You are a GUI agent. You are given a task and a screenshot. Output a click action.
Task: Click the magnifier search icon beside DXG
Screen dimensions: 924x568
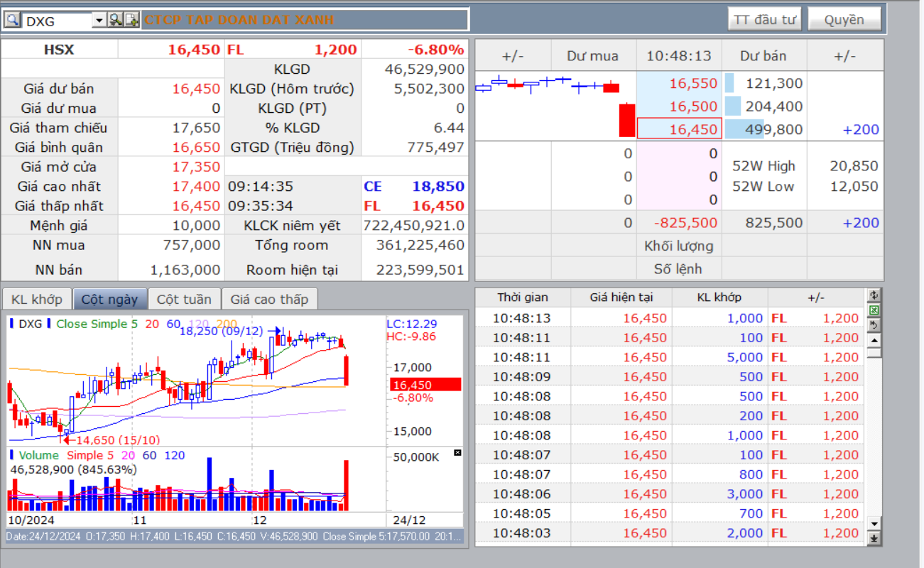click(11, 20)
